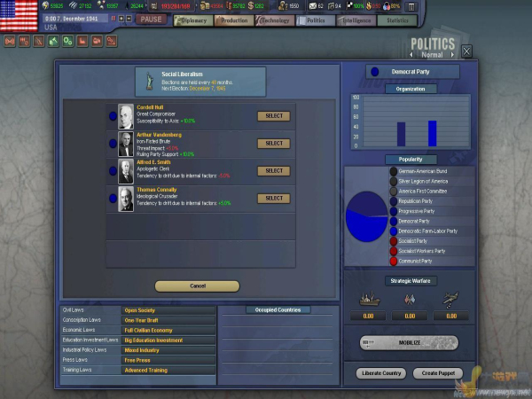Select Thomas Connally as minister
This screenshot has height=399, width=532.
click(x=274, y=199)
